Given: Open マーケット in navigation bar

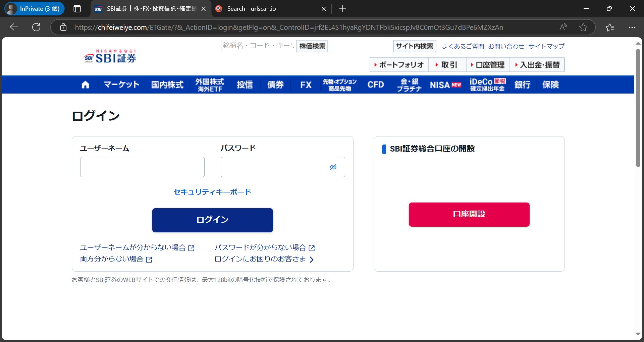Looking at the screenshot, I should pos(121,85).
